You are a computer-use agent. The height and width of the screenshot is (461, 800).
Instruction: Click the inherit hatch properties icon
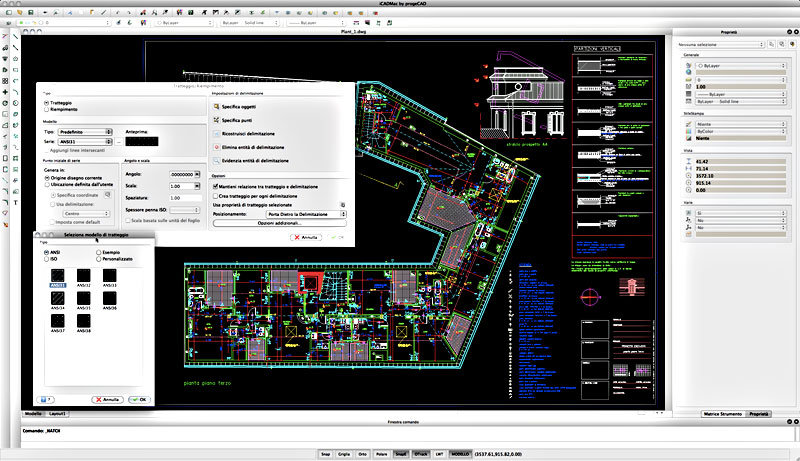pos(341,204)
